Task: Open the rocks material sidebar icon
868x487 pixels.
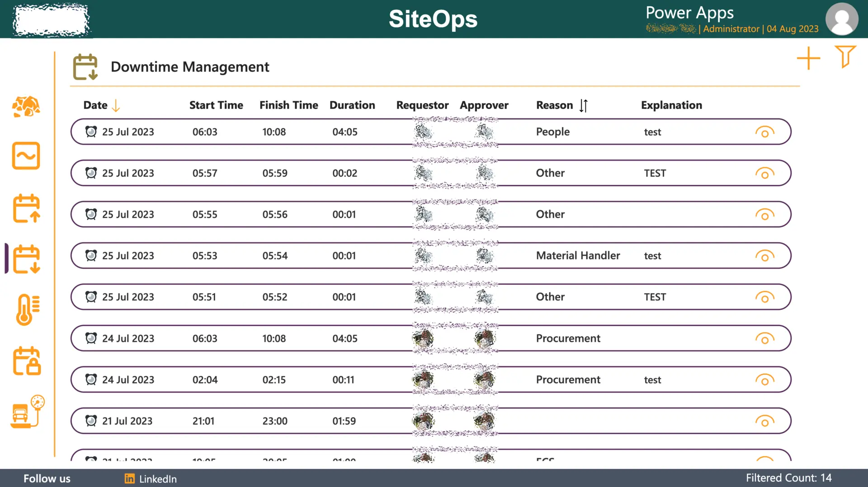Action: point(26,107)
